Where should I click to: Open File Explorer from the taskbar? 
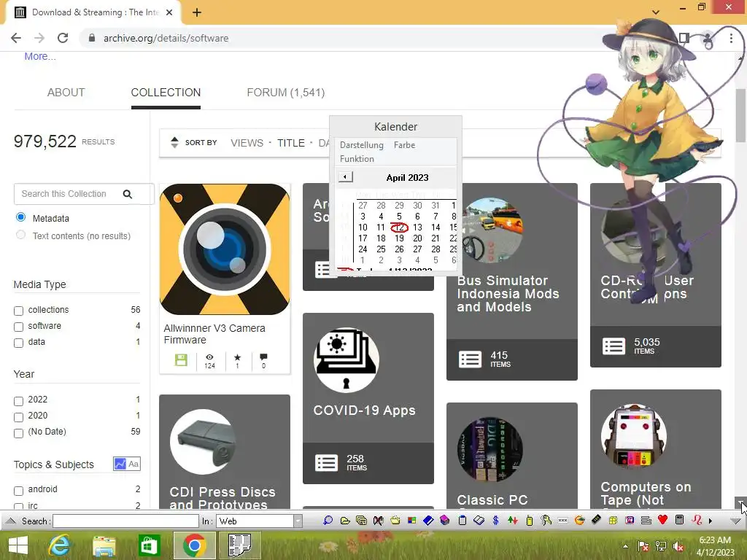pos(104,546)
